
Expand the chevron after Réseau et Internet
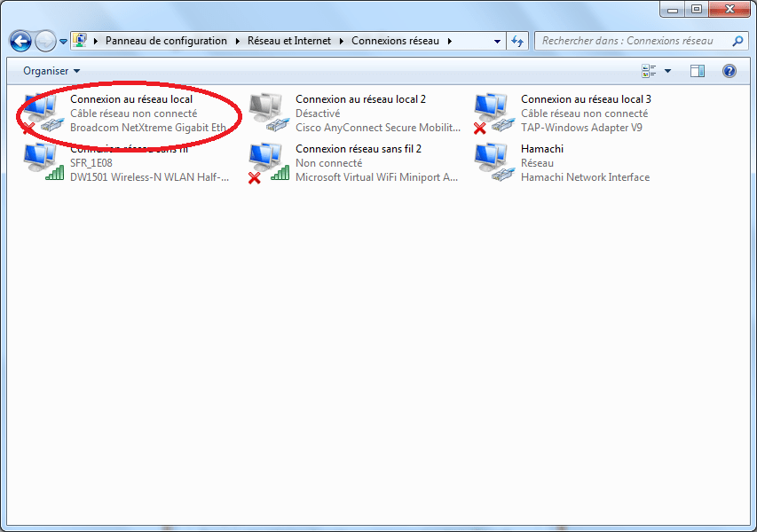[342, 41]
